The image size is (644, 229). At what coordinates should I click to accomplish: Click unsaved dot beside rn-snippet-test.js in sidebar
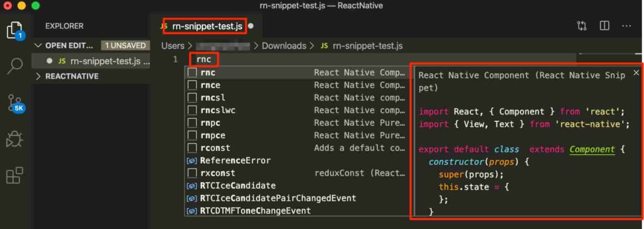click(x=50, y=61)
